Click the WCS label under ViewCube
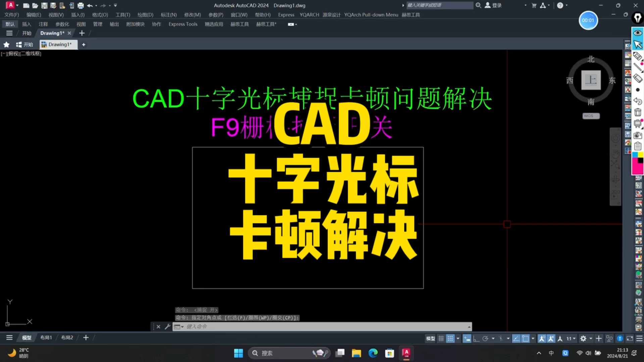The width and height of the screenshot is (644, 362). 591,116
